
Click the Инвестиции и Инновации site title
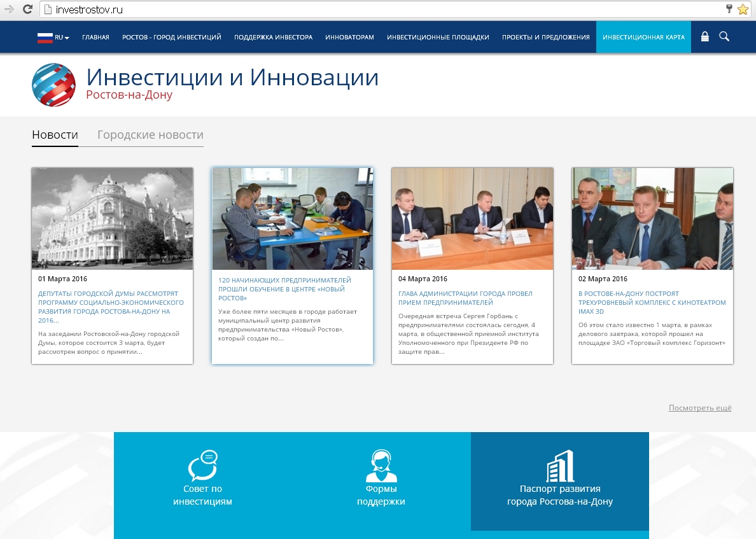pyautogui.click(x=232, y=77)
